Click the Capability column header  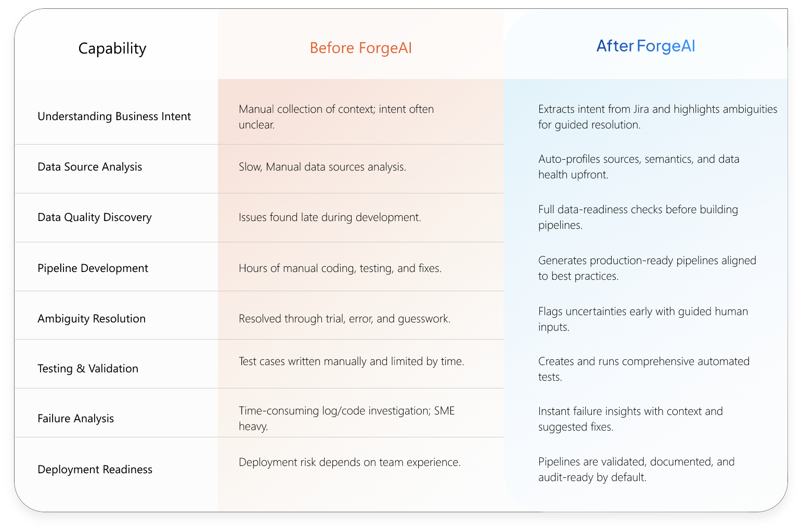coord(112,48)
